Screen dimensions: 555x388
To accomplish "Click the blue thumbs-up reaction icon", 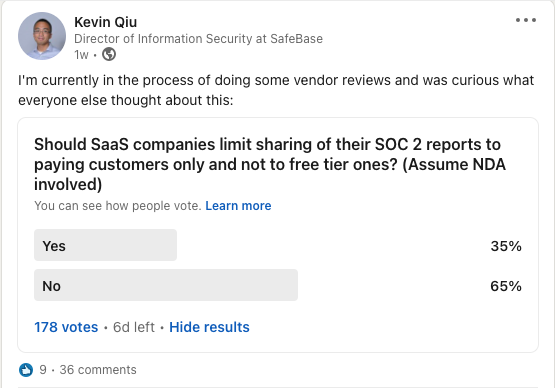I will tap(26, 370).
